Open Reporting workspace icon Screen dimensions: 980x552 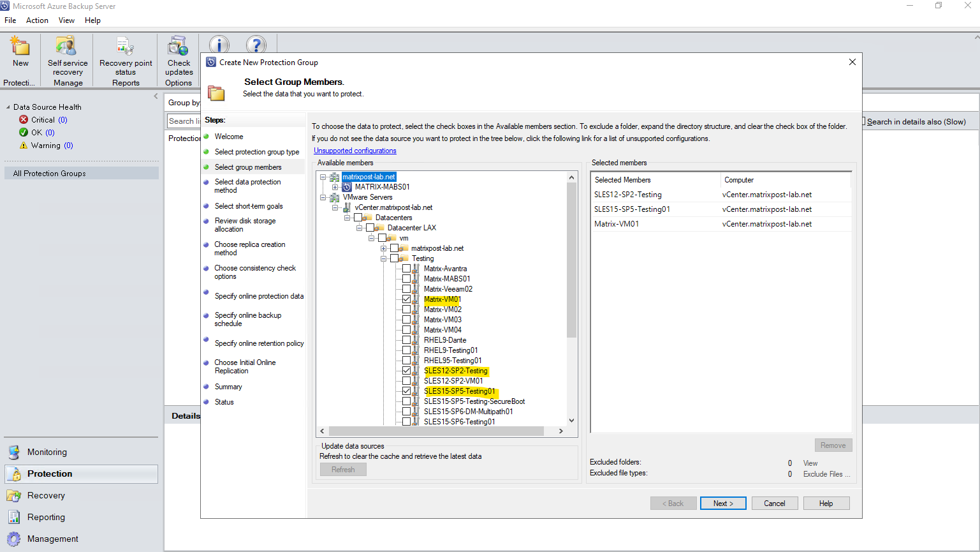point(13,518)
